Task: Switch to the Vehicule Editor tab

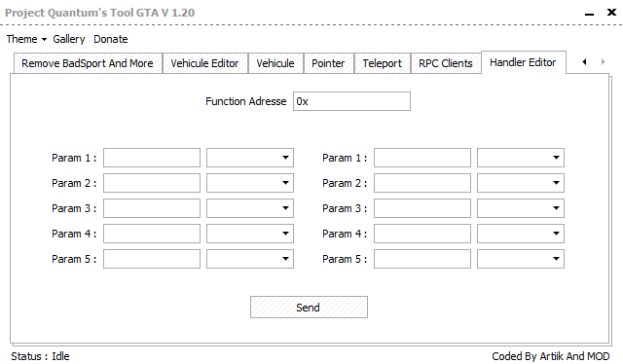Action: 204,63
